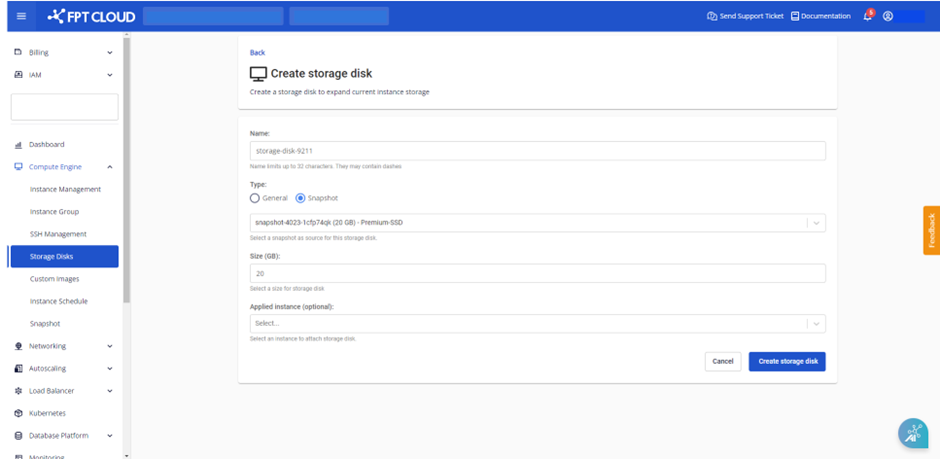The height and width of the screenshot is (459, 940).
Task: Click the Back link
Action: [x=257, y=52]
